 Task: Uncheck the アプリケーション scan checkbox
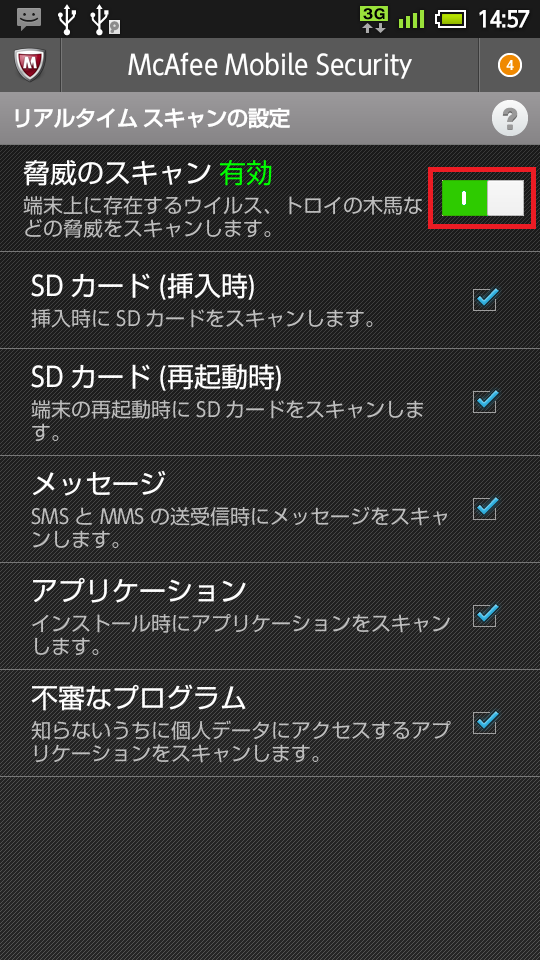(x=485, y=615)
